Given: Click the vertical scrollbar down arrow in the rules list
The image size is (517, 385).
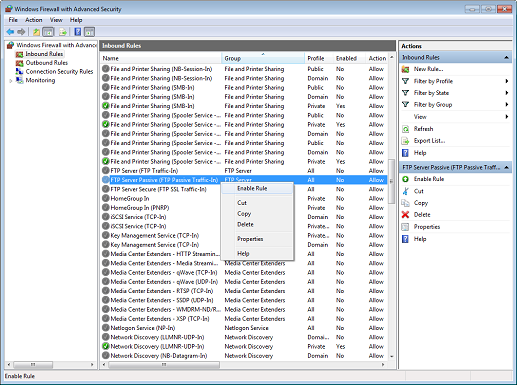Looking at the screenshot, I should [x=392, y=356].
